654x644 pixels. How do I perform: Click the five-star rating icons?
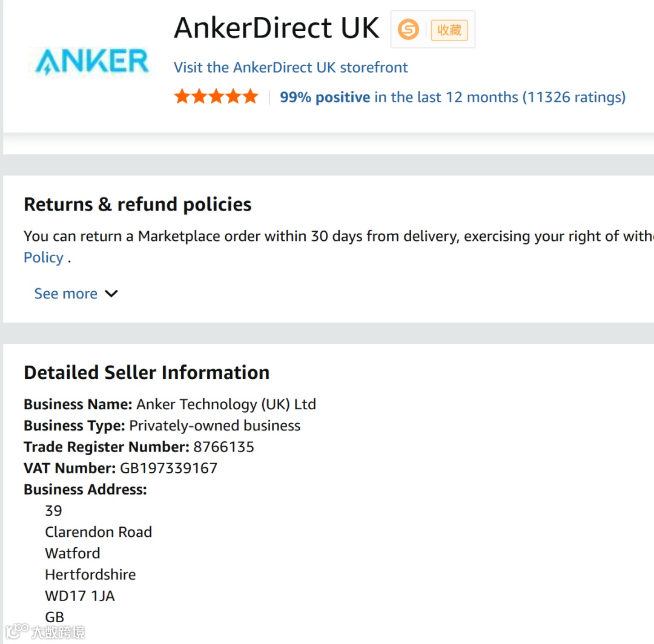click(x=216, y=97)
